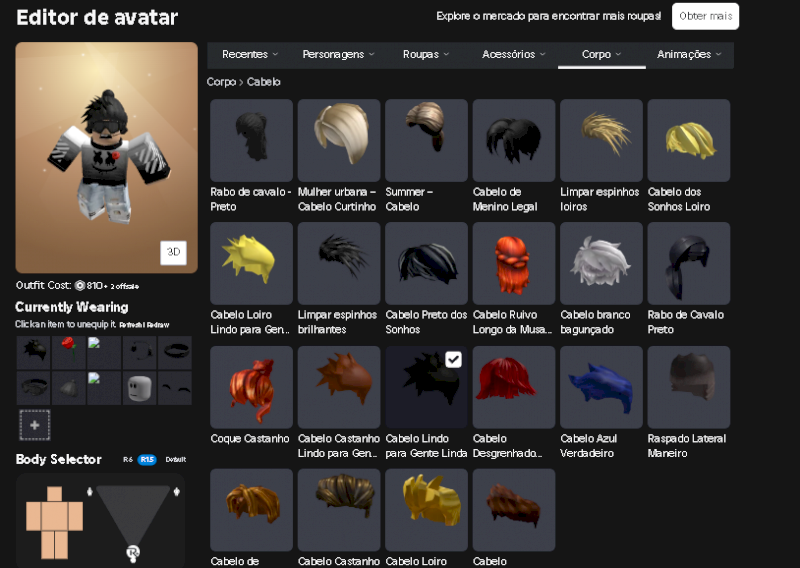
Task: Click the Robux icon beside Outfit Cost
Action: pyautogui.click(x=80, y=285)
